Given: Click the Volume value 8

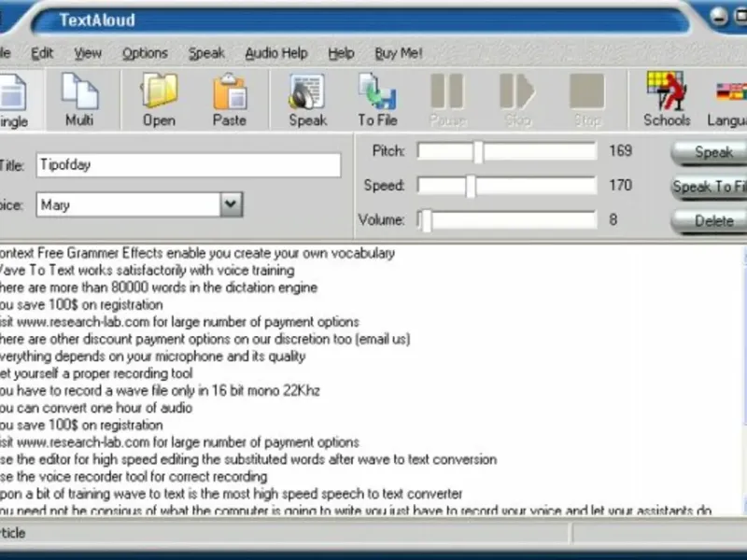Looking at the screenshot, I should (x=613, y=219).
